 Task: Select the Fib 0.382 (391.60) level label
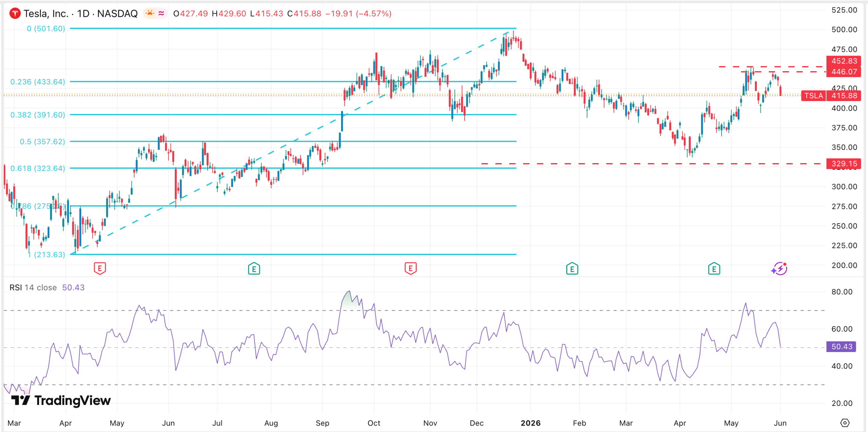click(x=38, y=115)
